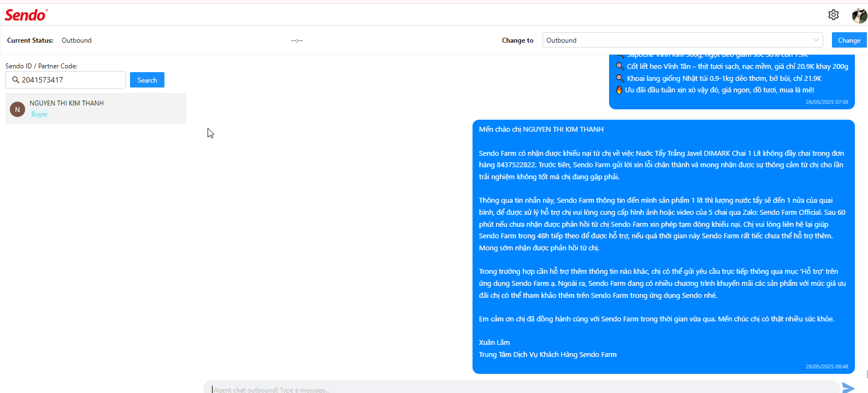Click the 26/05/2025 09:48 message timestamp
The height and width of the screenshot is (393, 868).
point(827,367)
